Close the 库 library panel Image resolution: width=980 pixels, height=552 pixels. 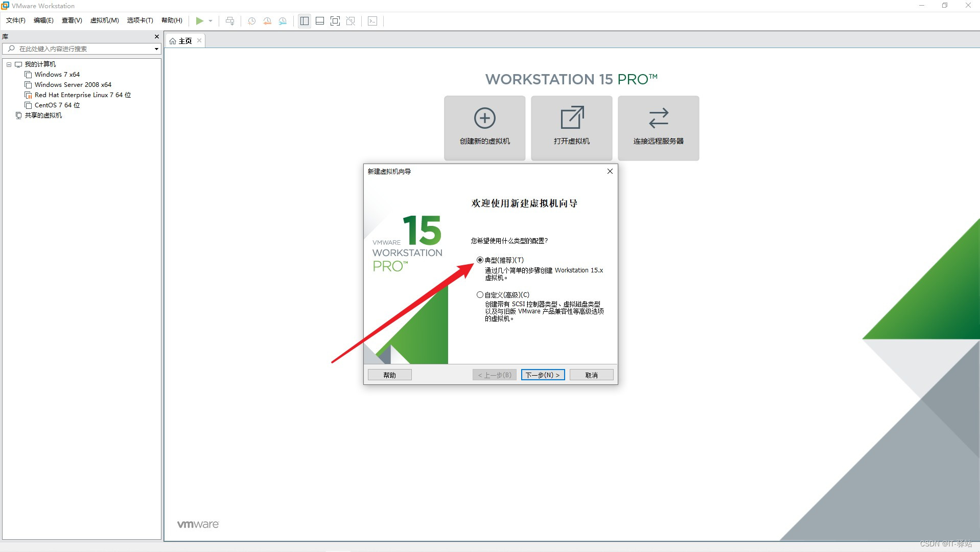(157, 37)
